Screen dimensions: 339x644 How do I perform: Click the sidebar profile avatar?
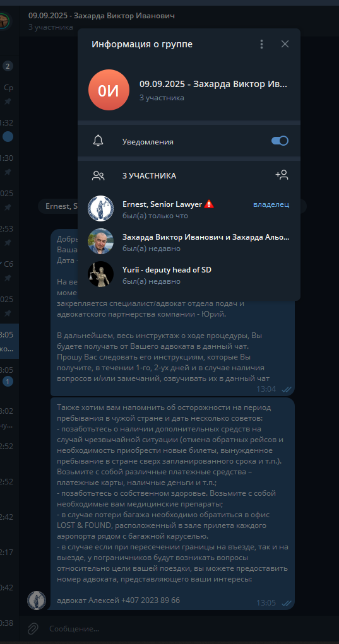pos(4,21)
